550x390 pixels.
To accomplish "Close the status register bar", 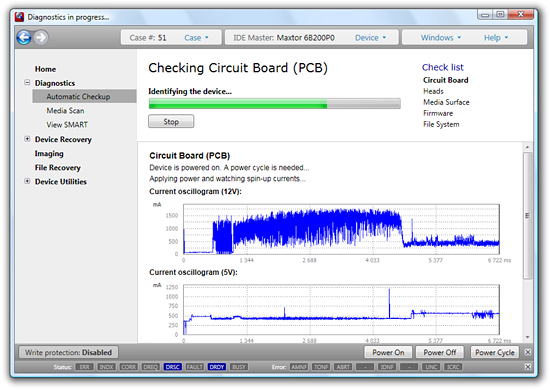I will pos(528,367).
